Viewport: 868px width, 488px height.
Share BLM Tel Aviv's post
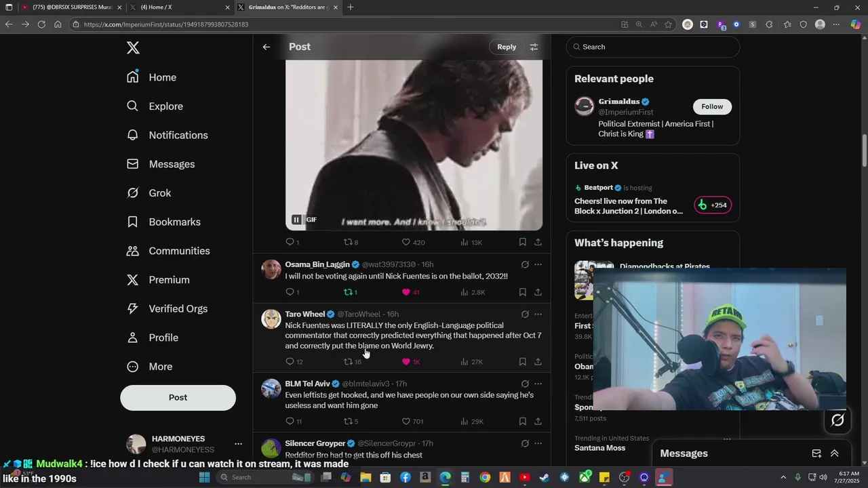pos(538,422)
